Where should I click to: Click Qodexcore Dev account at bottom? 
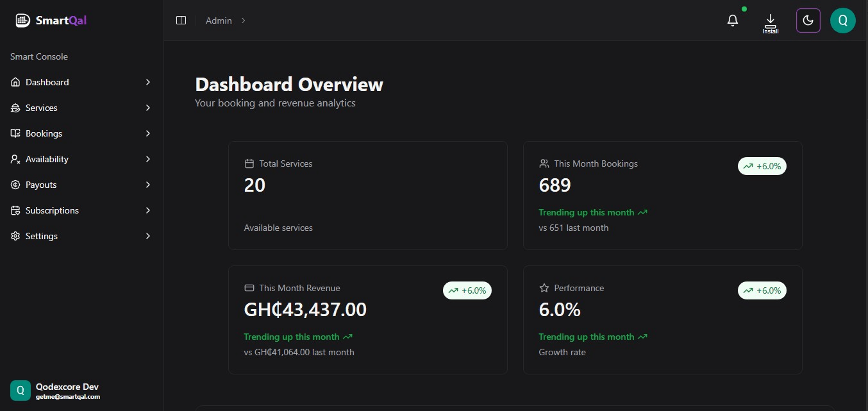67,390
